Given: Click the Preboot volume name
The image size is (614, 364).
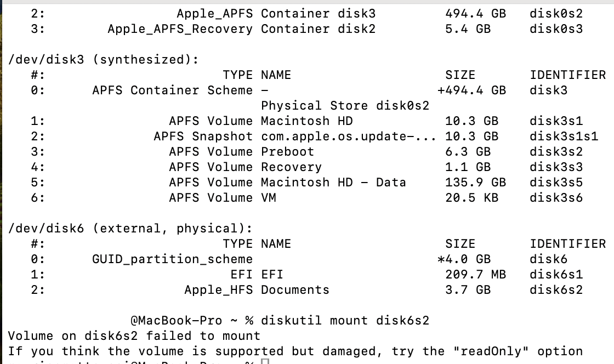Looking at the screenshot, I should (x=287, y=152).
